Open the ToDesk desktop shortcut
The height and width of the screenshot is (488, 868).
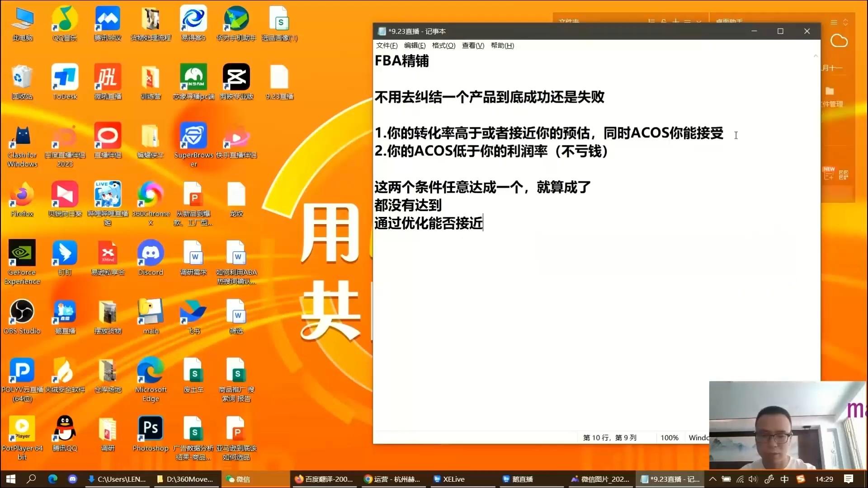tap(65, 78)
